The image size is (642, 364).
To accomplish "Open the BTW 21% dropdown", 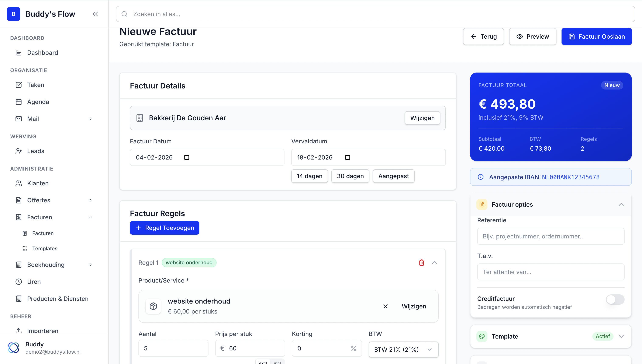I will [x=403, y=349].
